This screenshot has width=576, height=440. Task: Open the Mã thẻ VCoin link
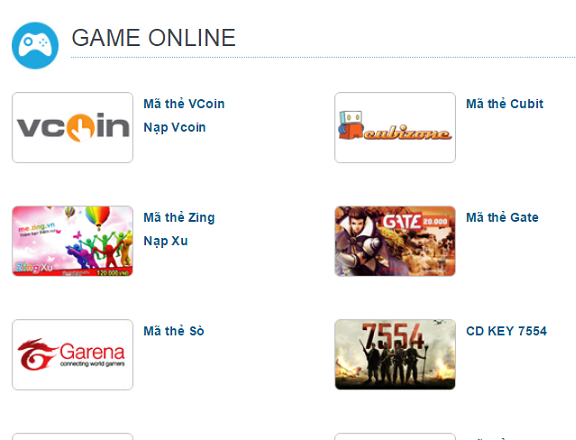pyautogui.click(x=184, y=104)
